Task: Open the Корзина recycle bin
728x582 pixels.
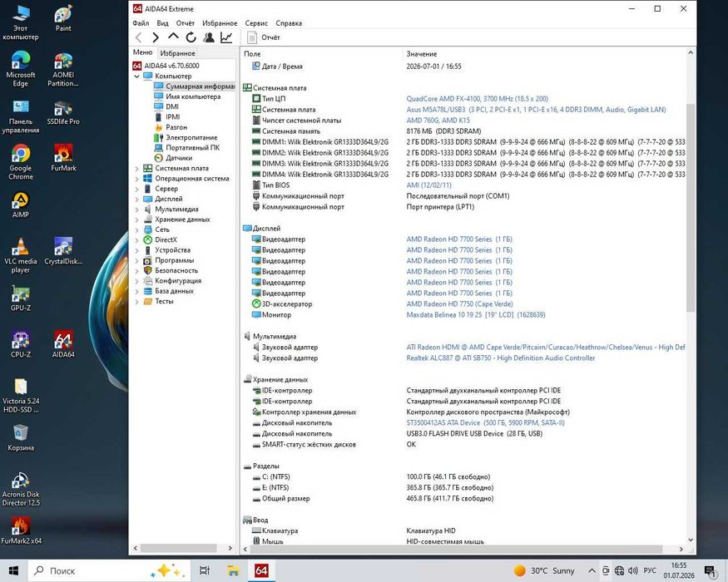Action: (21, 437)
